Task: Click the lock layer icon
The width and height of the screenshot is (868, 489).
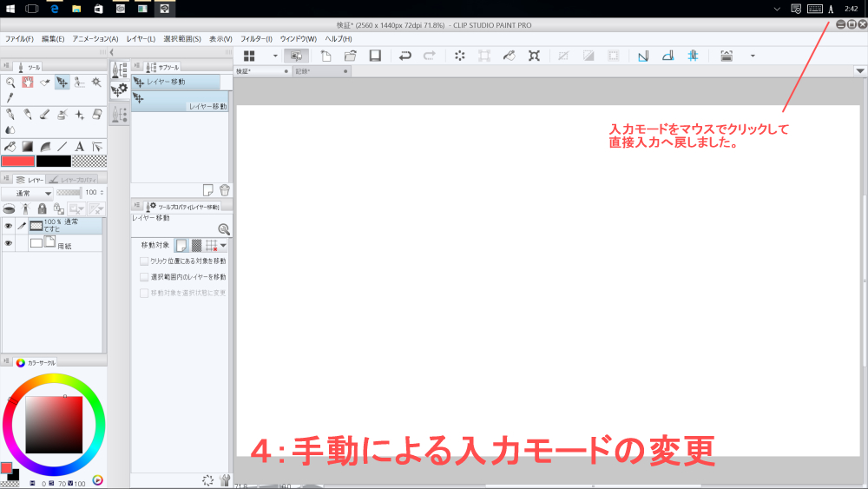Action: point(42,208)
